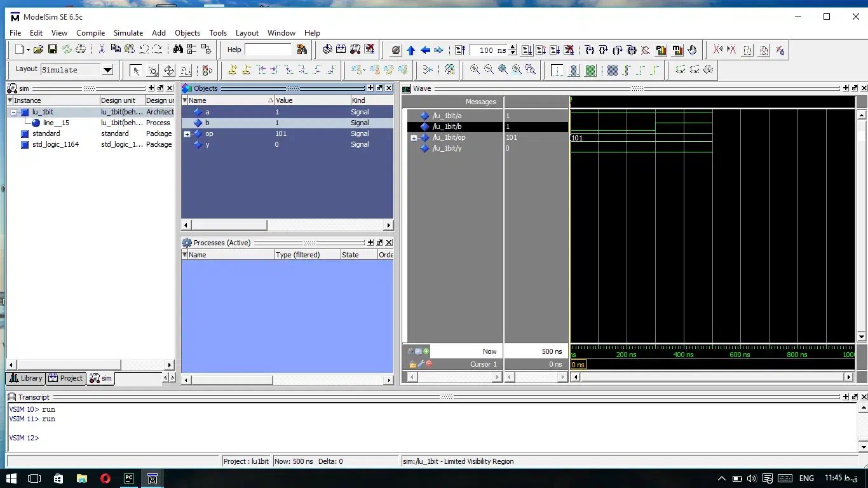Click the Open folder icon in the toolbar
The image size is (868, 488).
38,50
